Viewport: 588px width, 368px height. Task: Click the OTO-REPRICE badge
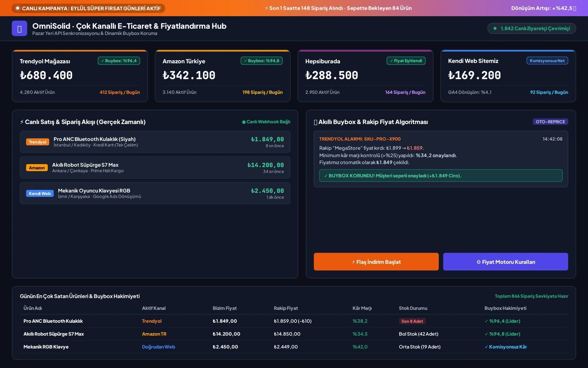coord(551,122)
